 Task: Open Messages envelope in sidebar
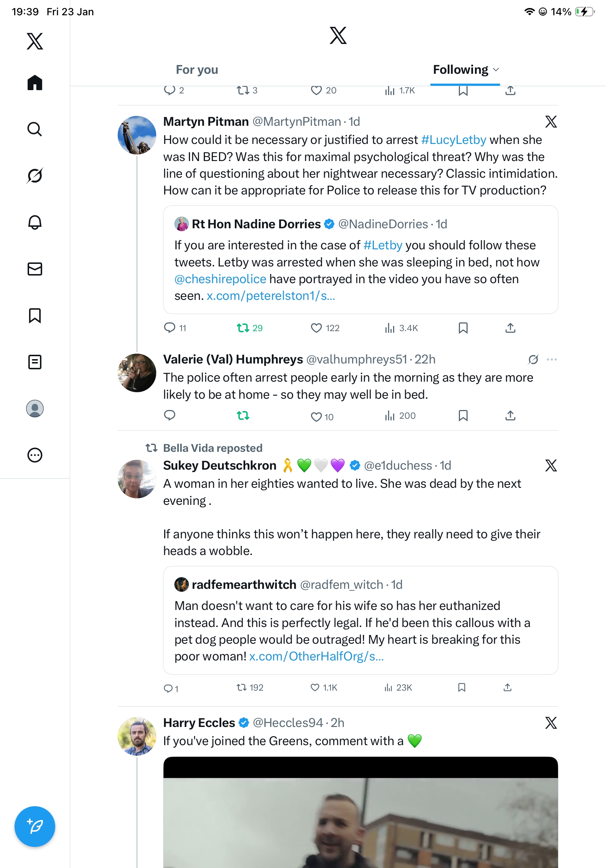pos(35,269)
